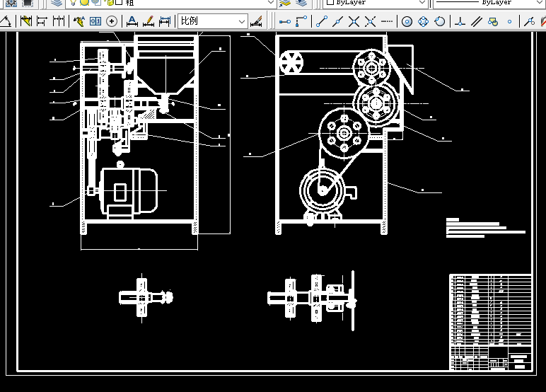Pick the Temporary Track Point snap
The width and height of the screenshot is (546, 392).
tap(285, 22)
